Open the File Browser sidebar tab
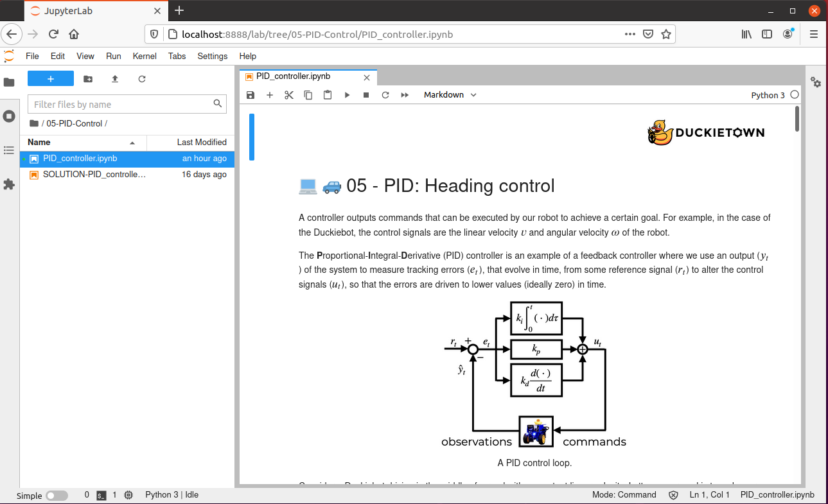Screen dimensions: 828x504 pos(9,82)
